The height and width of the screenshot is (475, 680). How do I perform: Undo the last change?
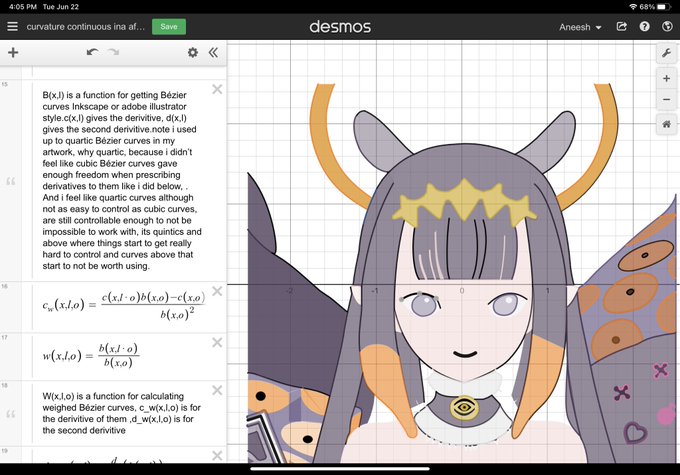(92, 52)
